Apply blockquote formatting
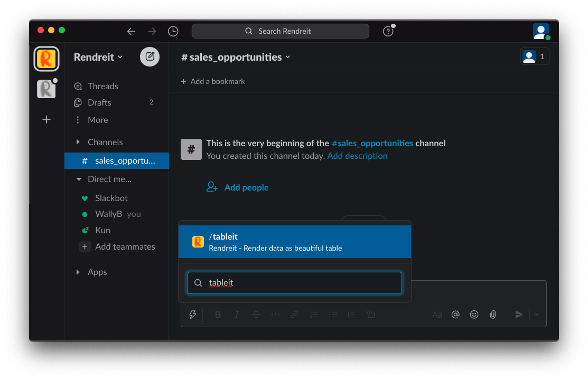This screenshot has height=380, width=588. tap(351, 315)
